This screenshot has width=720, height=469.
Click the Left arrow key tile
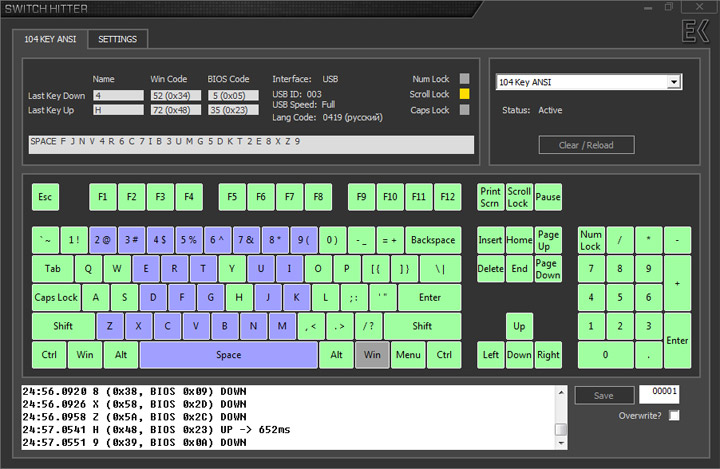coord(490,355)
